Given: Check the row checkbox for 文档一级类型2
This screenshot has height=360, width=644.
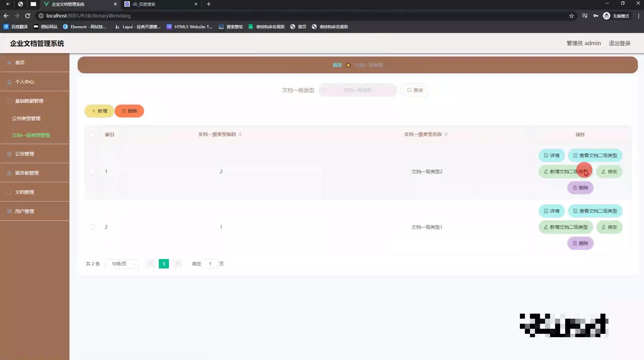Looking at the screenshot, I should pyautogui.click(x=93, y=172).
